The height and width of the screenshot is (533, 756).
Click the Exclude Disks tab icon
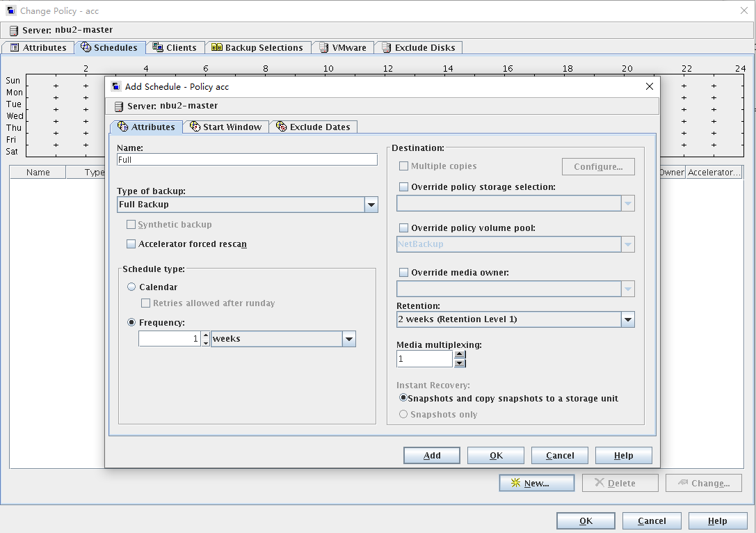click(x=386, y=47)
